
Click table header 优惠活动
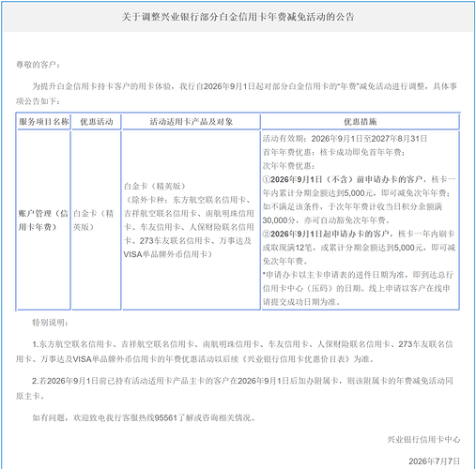tap(97, 122)
